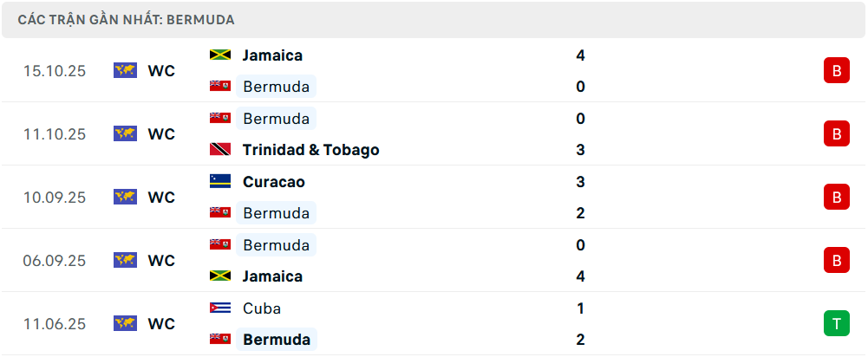
Task: Click the Jamaica flag in the 06.09.25 match
Action: pyautogui.click(x=219, y=276)
